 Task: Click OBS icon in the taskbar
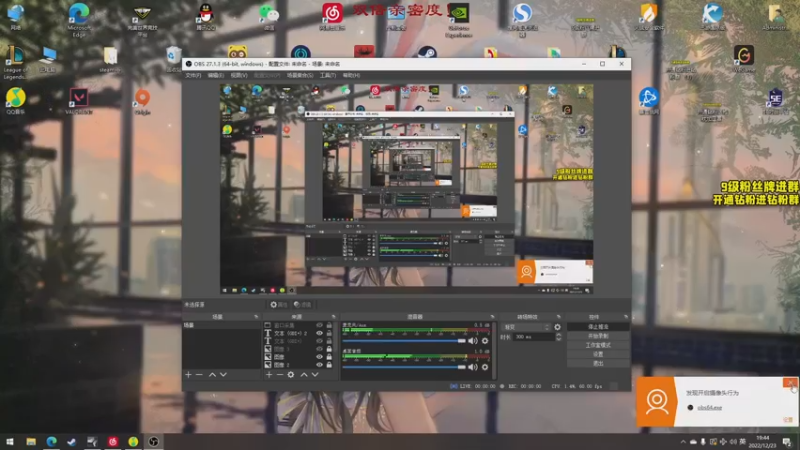coord(154,441)
